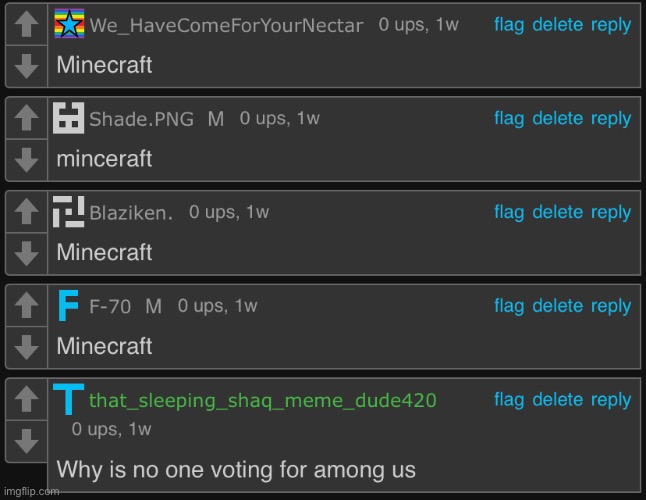Open Shade.PNG's pixel avatar
646x500 pixels.
(x=68, y=118)
